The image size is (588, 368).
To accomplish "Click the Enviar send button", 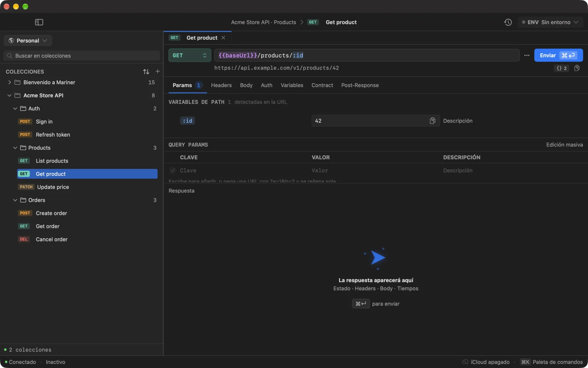I will pyautogui.click(x=558, y=55).
